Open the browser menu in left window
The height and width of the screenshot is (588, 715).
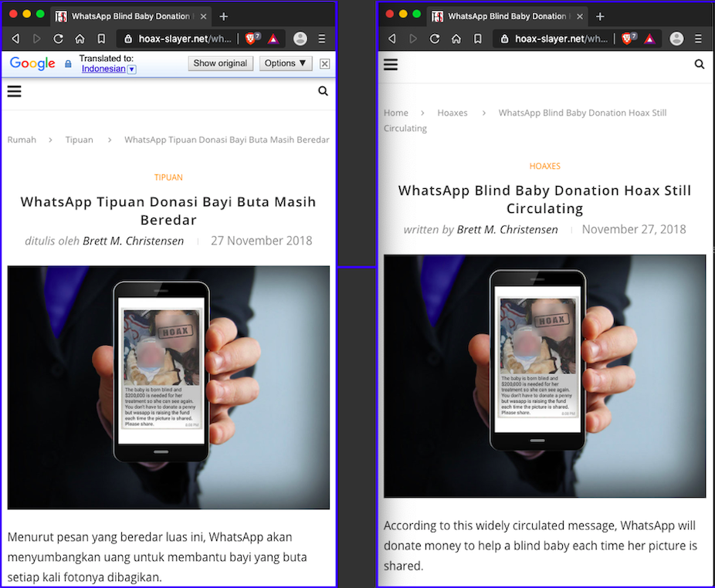pyautogui.click(x=322, y=39)
